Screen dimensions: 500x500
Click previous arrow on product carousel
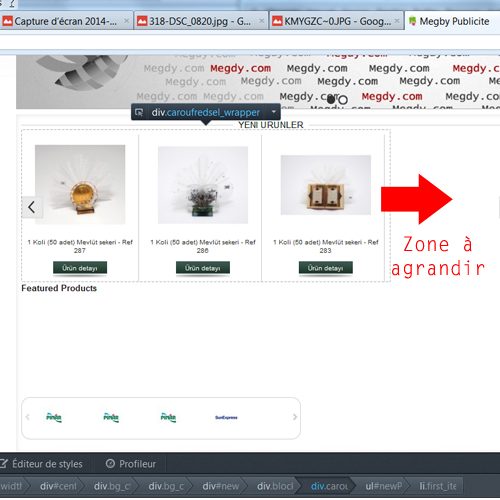tap(32, 207)
